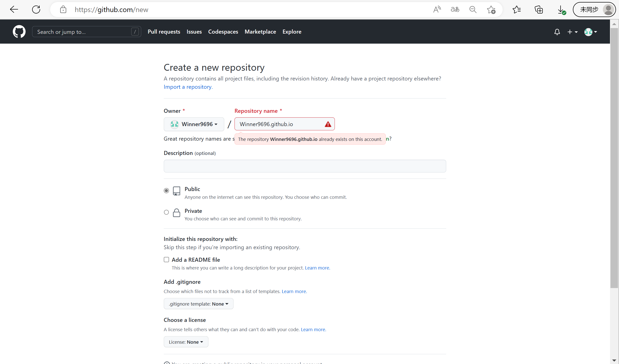This screenshot has height=364, width=619.
Task: Click Learn more link under README option
Action: pos(317,268)
